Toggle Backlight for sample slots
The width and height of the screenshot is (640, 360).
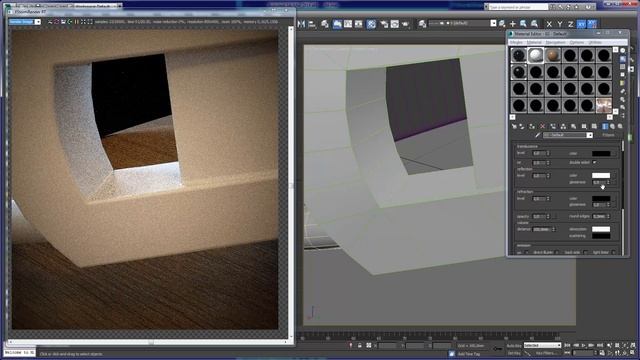coord(622,59)
